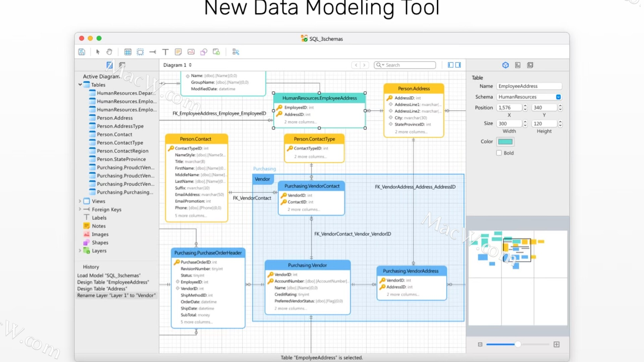Click the teal table Color swatch
Image resolution: width=644 pixels, height=362 pixels.
coord(505,141)
